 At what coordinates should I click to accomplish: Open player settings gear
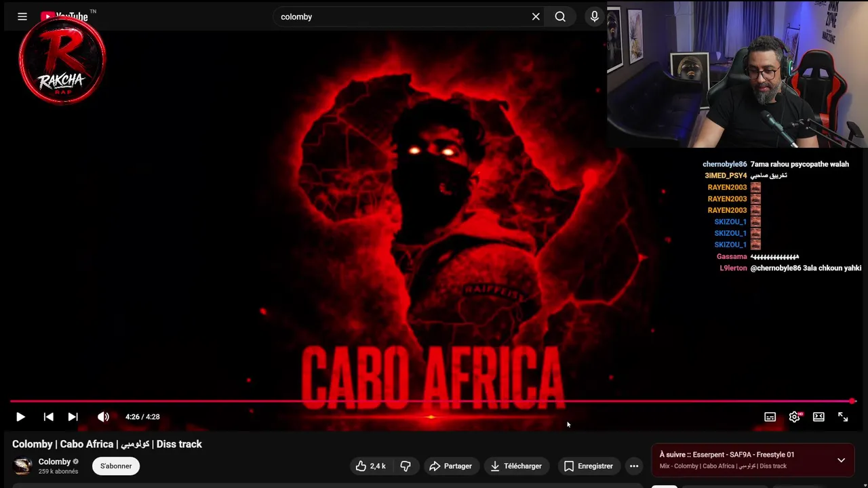coord(795,417)
